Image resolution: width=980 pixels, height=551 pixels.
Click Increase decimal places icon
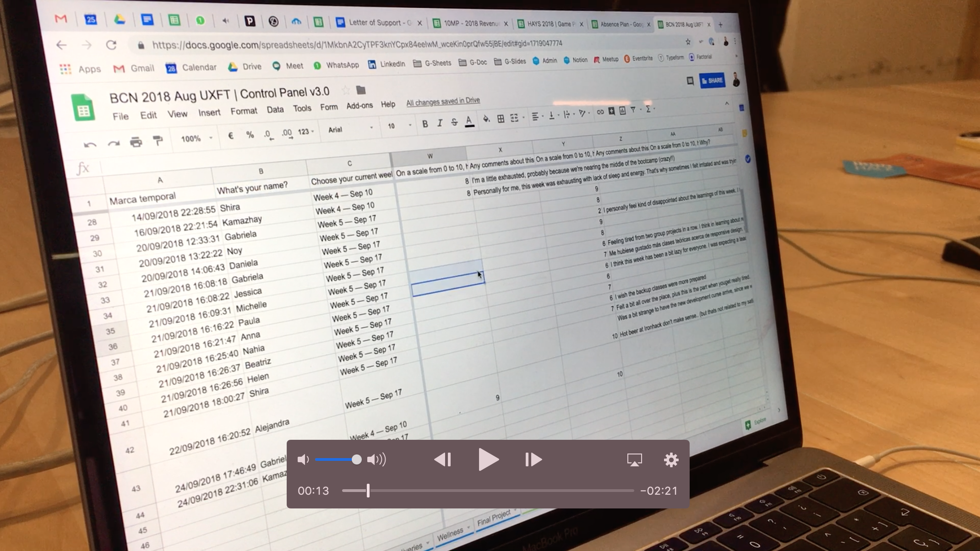[287, 133]
